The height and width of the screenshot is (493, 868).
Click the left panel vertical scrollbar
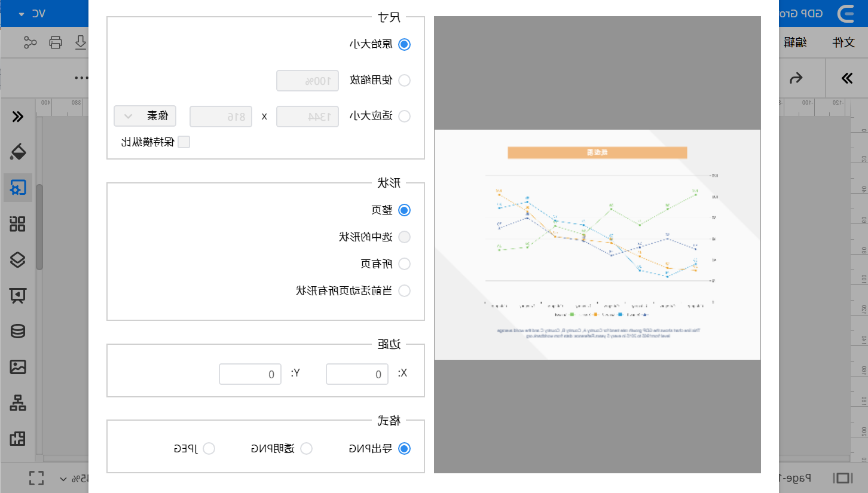coord(39,227)
